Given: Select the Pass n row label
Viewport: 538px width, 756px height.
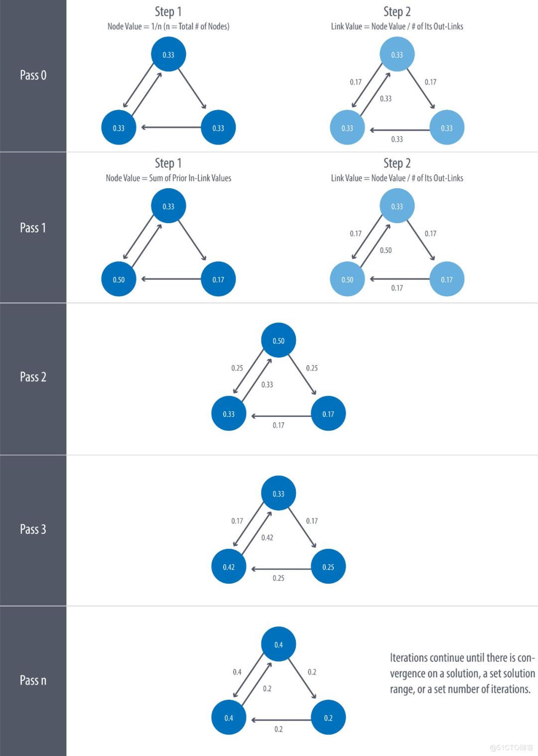Looking at the screenshot, I should coord(33,680).
